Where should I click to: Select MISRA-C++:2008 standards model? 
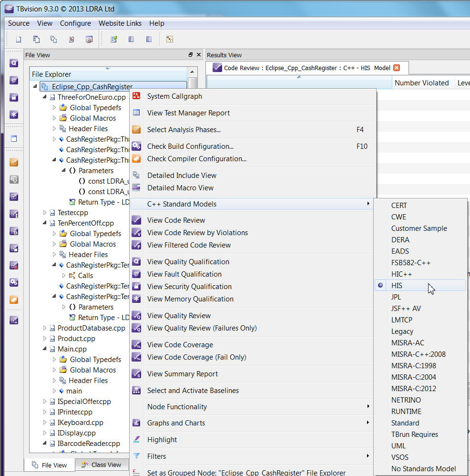coord(418,354)
